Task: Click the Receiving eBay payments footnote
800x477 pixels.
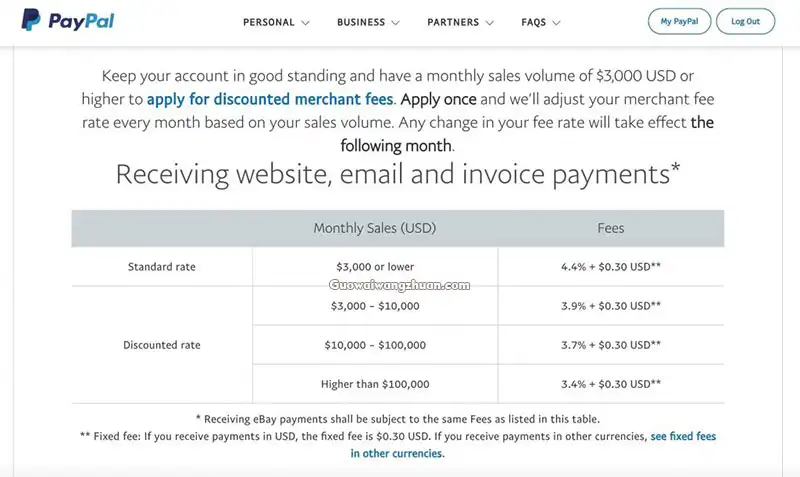Action: point(398,419)
